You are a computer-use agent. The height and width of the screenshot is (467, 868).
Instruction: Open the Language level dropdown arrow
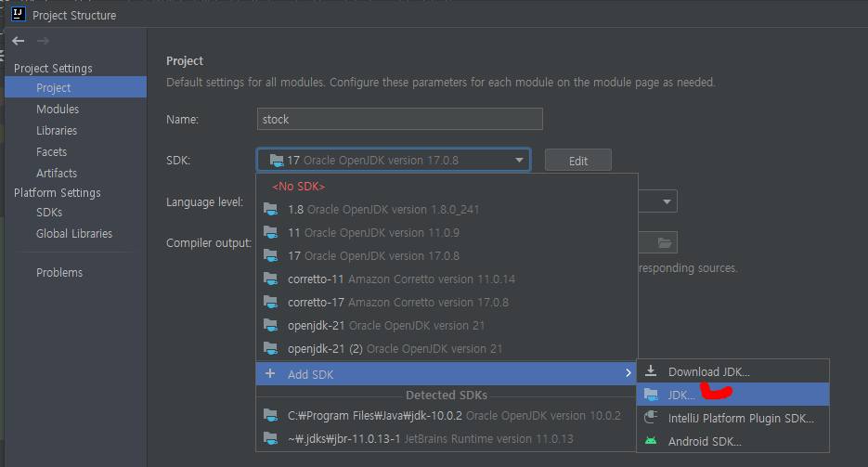[667, 201]
